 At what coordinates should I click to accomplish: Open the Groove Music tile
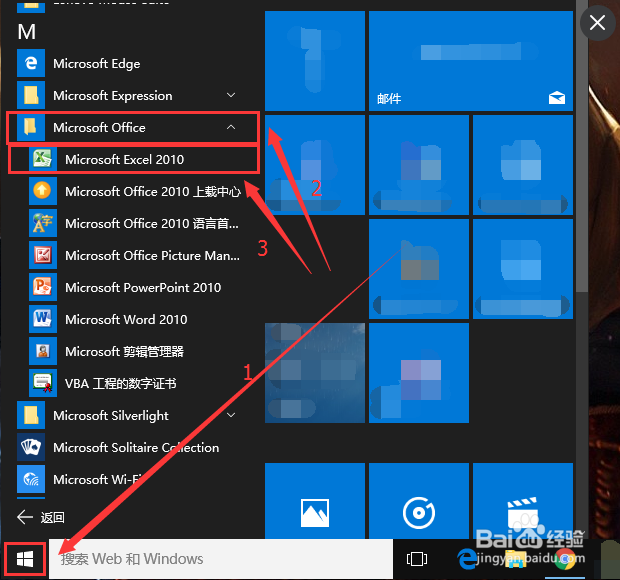[x=419, y=501]
